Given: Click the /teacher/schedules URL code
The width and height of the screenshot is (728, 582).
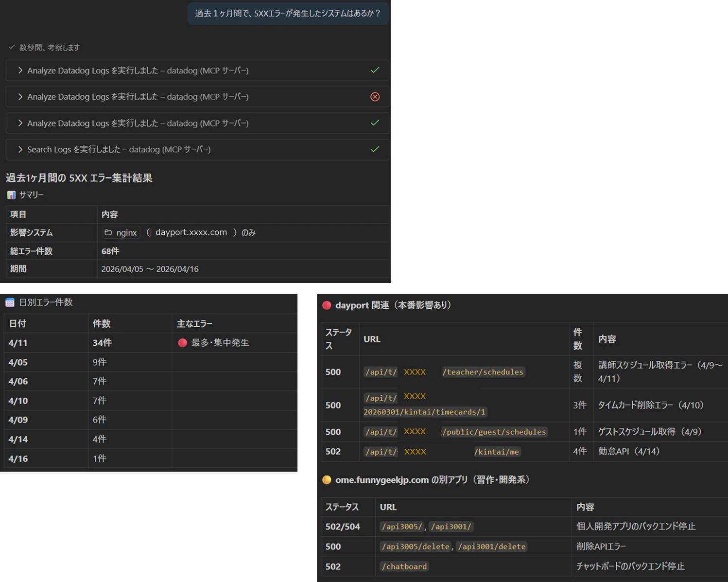Looking at the screenshot, I should [x=483, y=372].
